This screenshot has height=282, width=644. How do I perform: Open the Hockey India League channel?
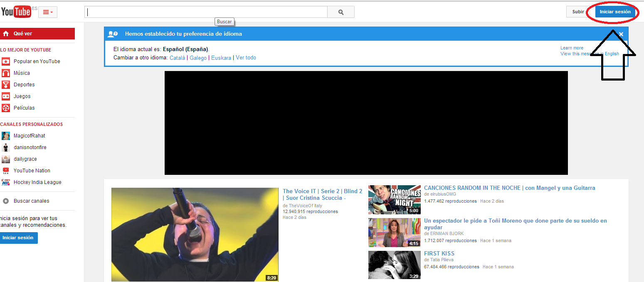click(37, 182)
